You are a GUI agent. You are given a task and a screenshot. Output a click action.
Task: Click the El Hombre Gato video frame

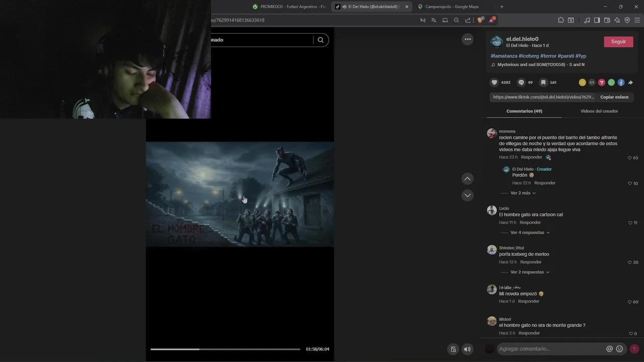tap(240, 195)
